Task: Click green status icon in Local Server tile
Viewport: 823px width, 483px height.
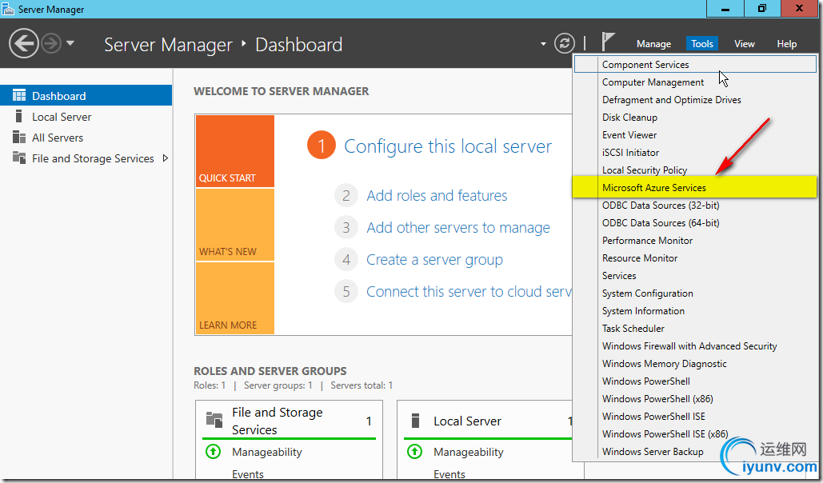Action: [x=415, y=452]
